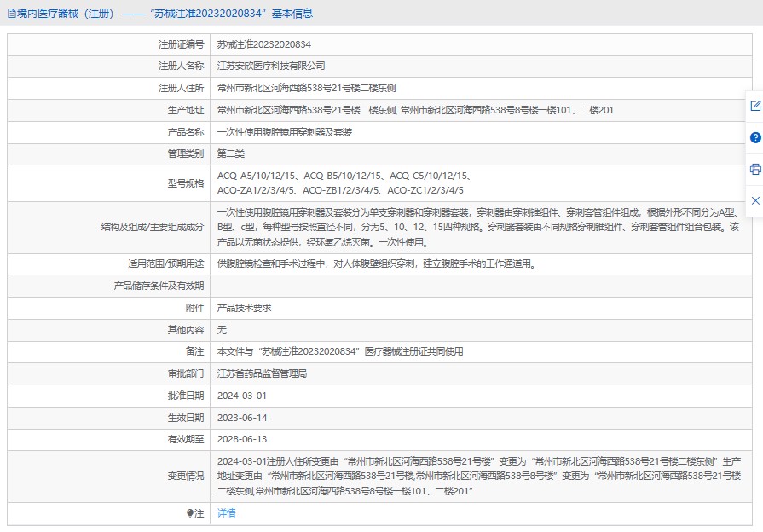Screen dimensions: 763x532
Task: Open the 详情 link
Action: point(226,513)
